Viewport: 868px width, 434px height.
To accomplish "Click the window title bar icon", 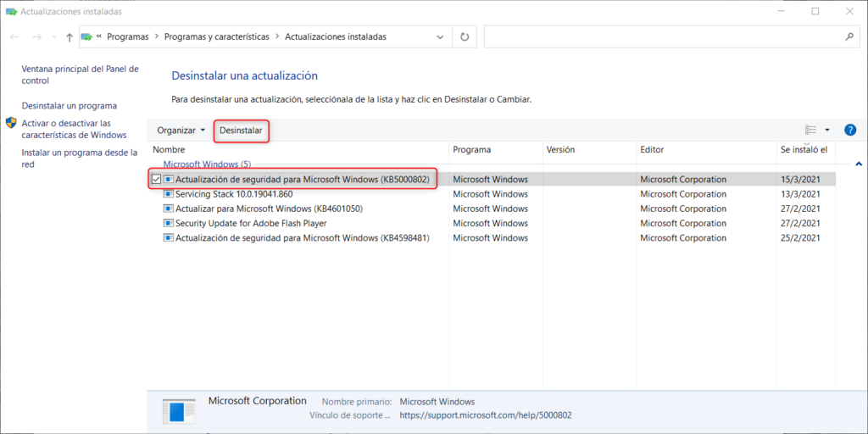I will click(11, 12).
